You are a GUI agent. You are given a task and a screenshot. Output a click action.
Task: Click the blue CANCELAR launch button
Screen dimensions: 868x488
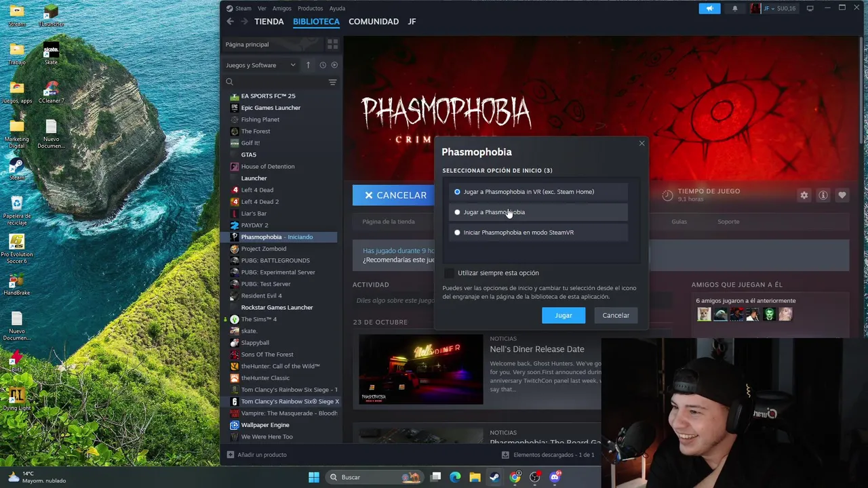point(395,195)
